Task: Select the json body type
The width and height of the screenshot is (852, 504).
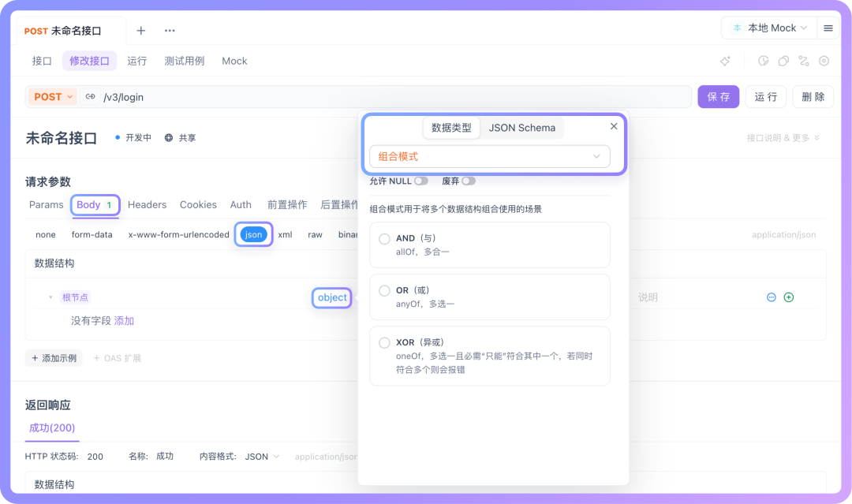Action: point(253,234)
